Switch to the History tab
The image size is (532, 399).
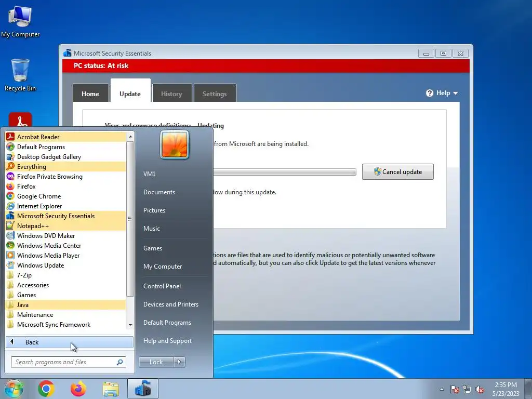pos(171,94)
